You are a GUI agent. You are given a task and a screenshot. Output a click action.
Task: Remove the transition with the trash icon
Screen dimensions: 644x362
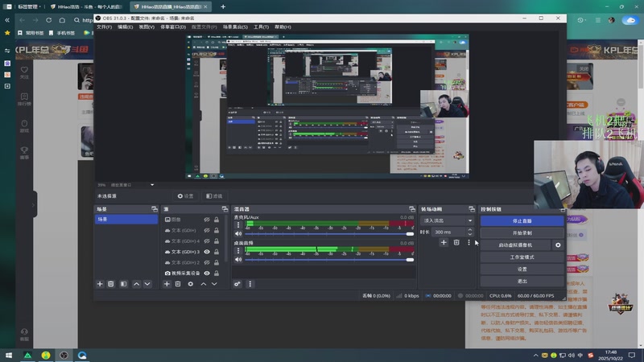pyautogui.click(x=456, y=243)
